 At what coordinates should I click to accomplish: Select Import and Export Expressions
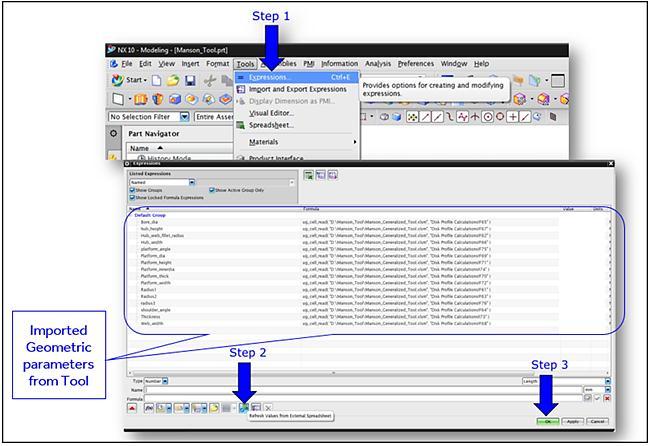coord(296,89)
